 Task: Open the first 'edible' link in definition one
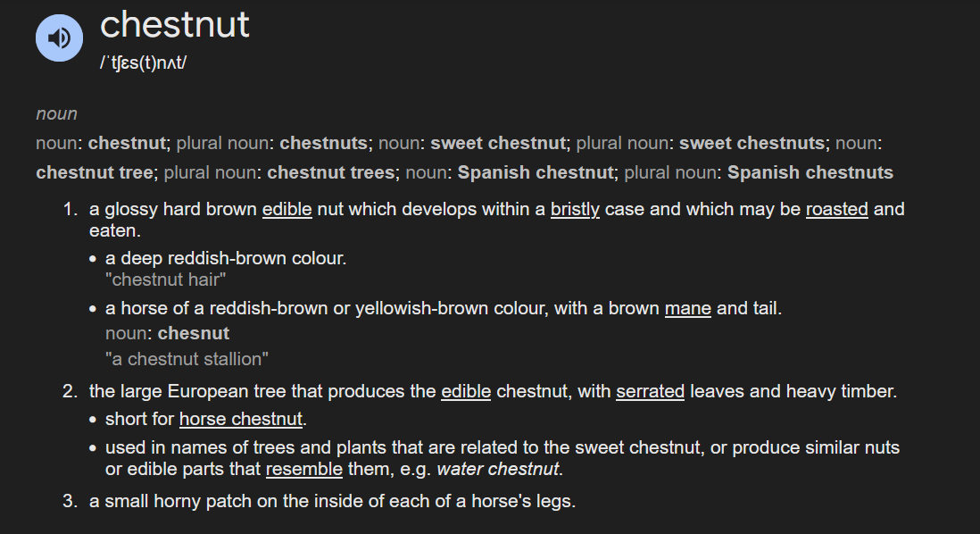point(287,209)
